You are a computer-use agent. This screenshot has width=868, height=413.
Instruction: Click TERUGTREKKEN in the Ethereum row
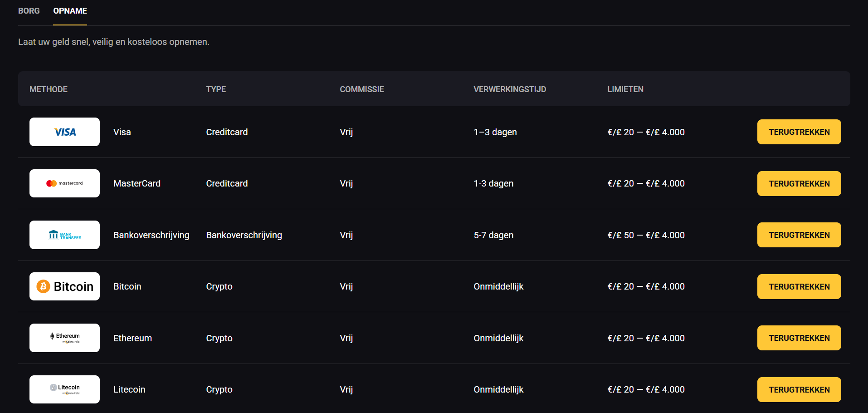[799, 338]
